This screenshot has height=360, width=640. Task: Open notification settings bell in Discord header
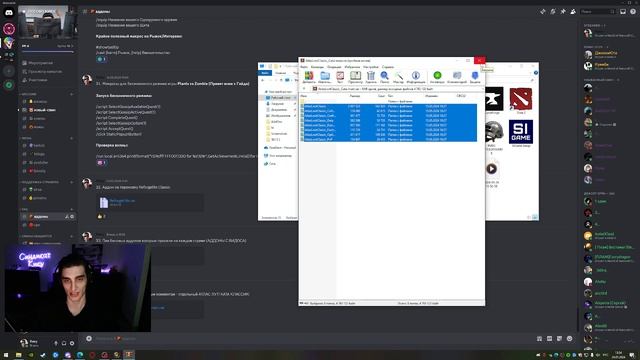(x=553, y=11)
